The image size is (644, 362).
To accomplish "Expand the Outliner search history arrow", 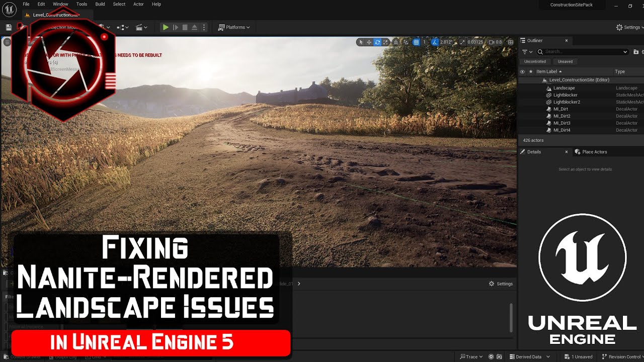I will (x=625, y=52).
